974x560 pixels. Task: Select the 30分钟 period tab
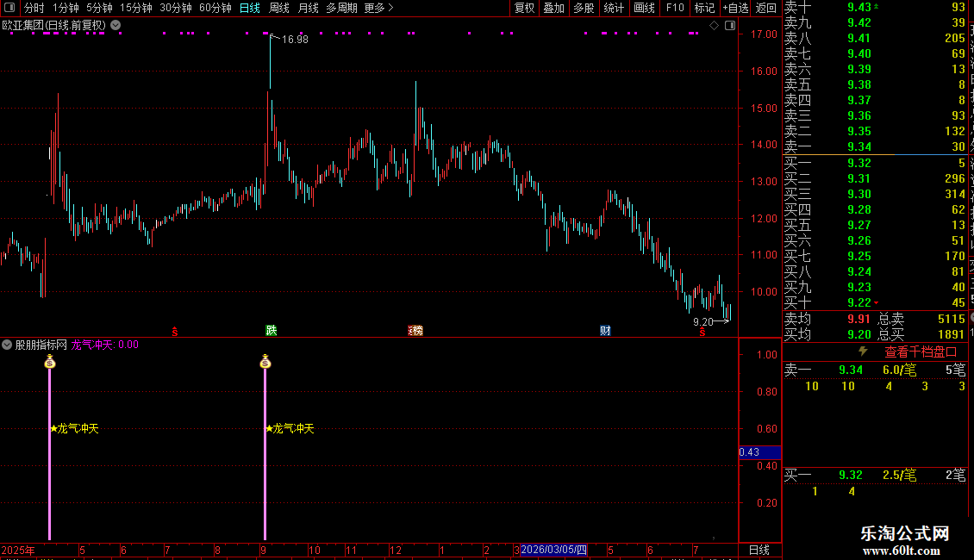click(x=176, y=8)
